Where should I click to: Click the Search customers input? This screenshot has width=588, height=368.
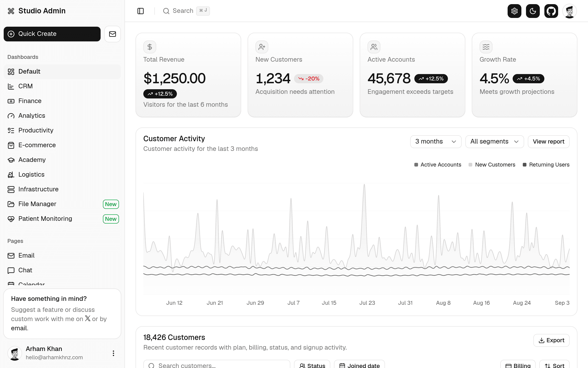tap(217, 365)
